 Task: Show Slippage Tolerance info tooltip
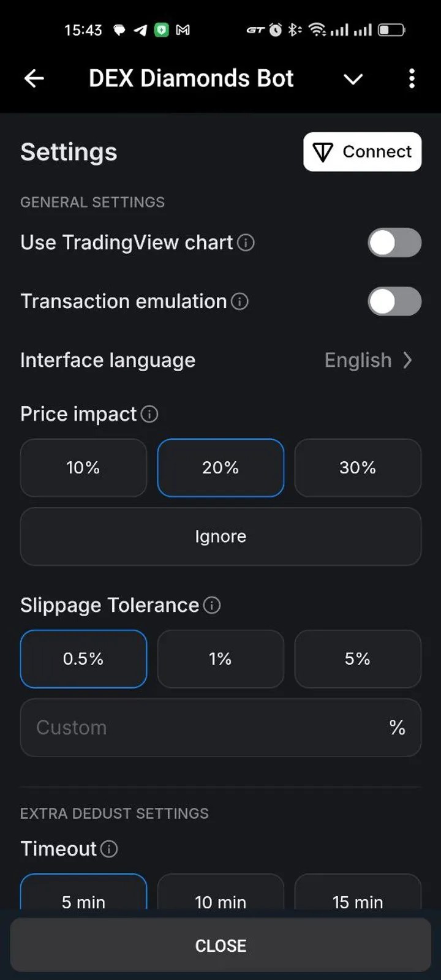(x=212, y=605)
